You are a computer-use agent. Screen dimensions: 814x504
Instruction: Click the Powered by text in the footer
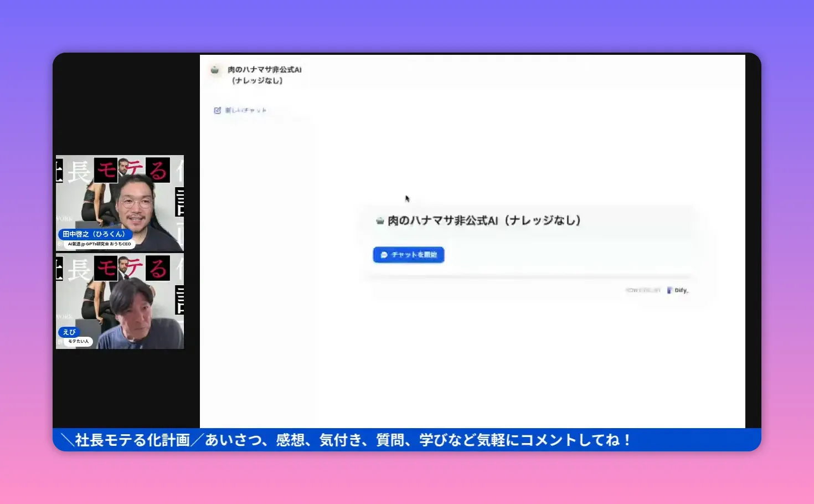642,290
